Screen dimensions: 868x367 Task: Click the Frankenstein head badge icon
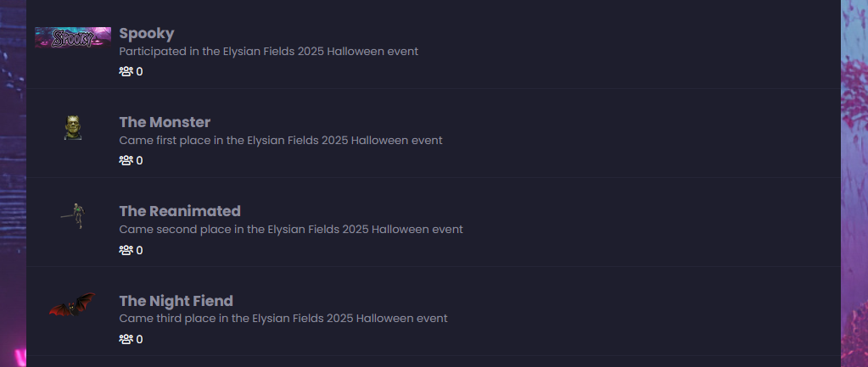(73, 128)
